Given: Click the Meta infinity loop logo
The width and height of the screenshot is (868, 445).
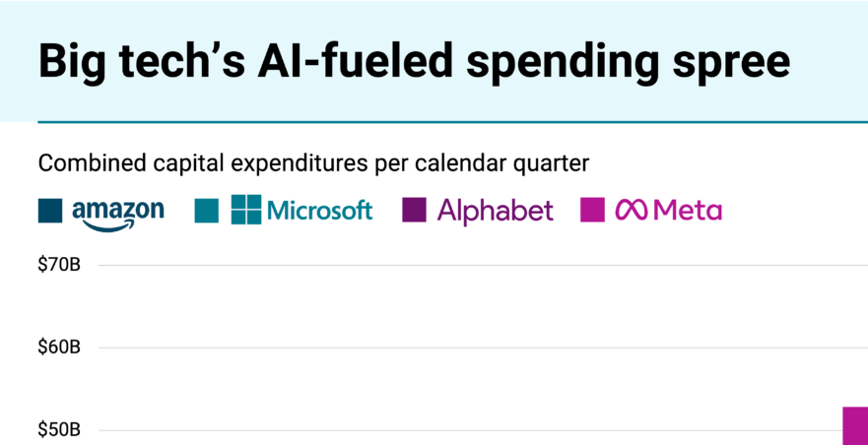Looking at the screenshot, I should click(x=632, y=210).
